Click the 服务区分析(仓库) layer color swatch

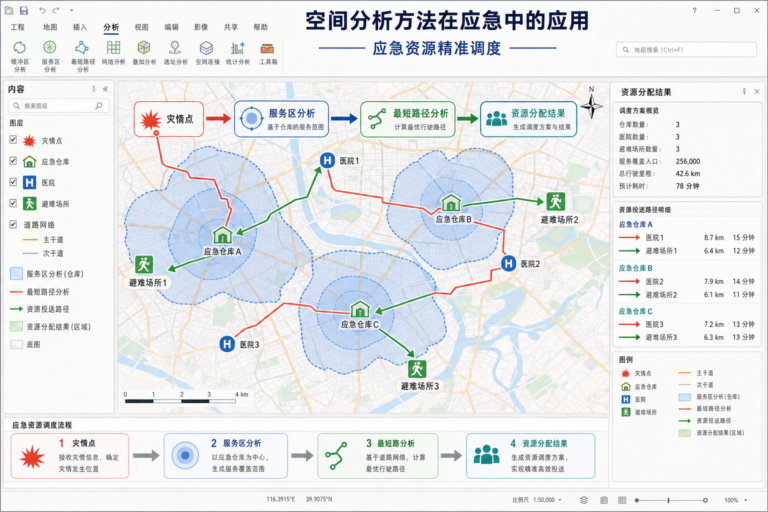[17, 273]
